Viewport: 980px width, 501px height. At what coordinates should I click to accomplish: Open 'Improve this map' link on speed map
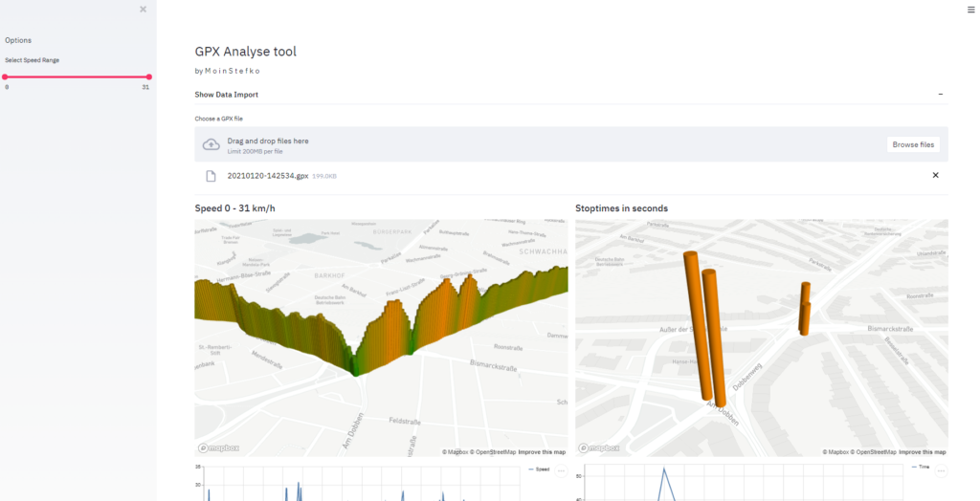pyautogui.click(x=542, y=452)
